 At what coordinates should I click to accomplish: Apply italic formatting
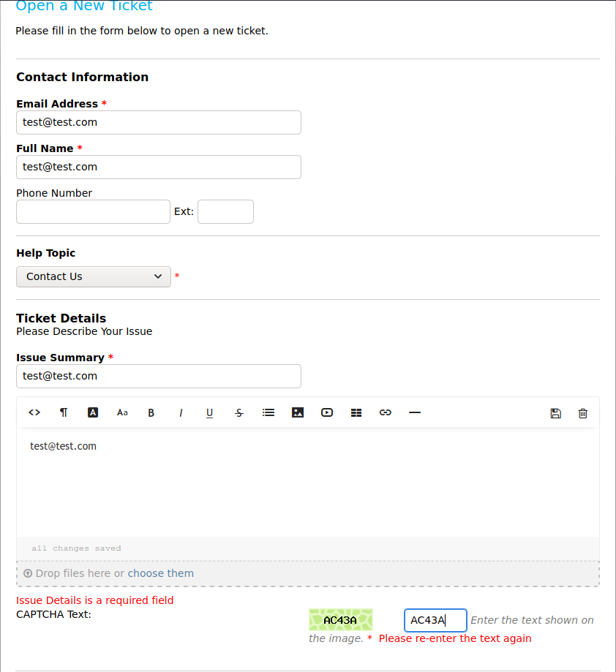(181, 412)
